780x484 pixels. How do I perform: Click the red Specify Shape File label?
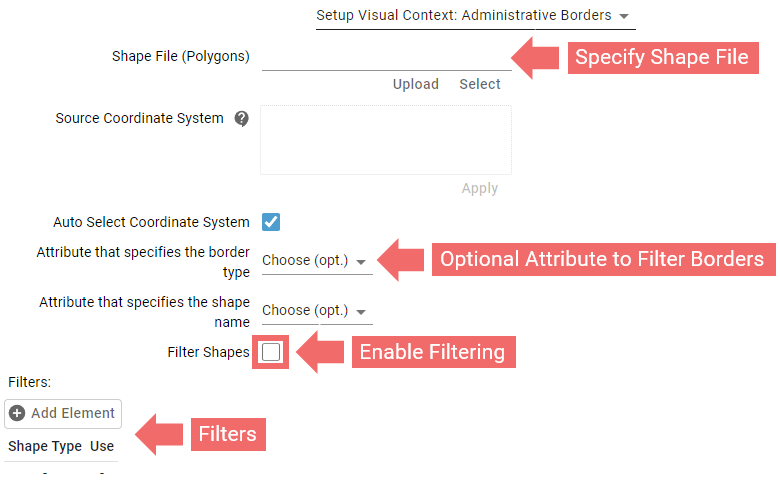(x=661, y=57)
